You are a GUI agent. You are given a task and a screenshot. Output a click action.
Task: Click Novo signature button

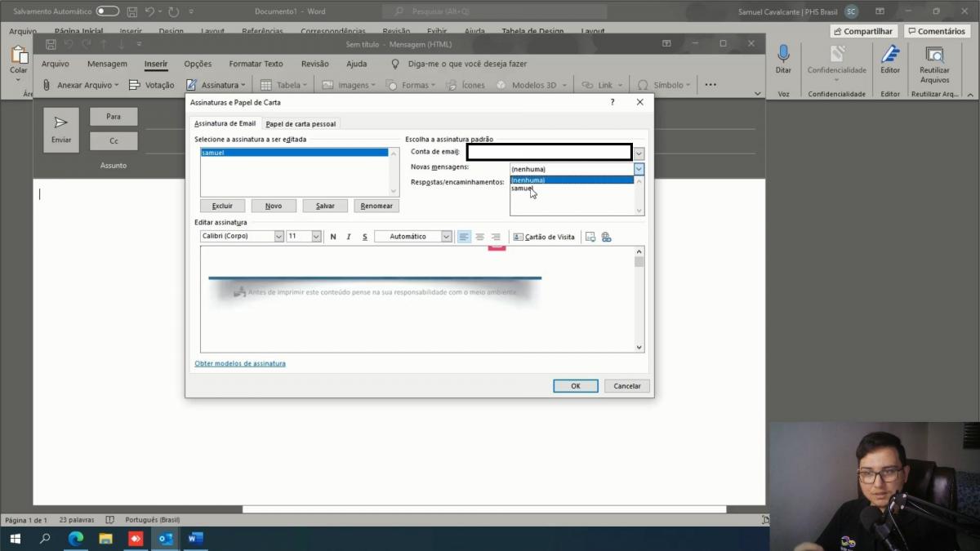click(x=274, y=206)
